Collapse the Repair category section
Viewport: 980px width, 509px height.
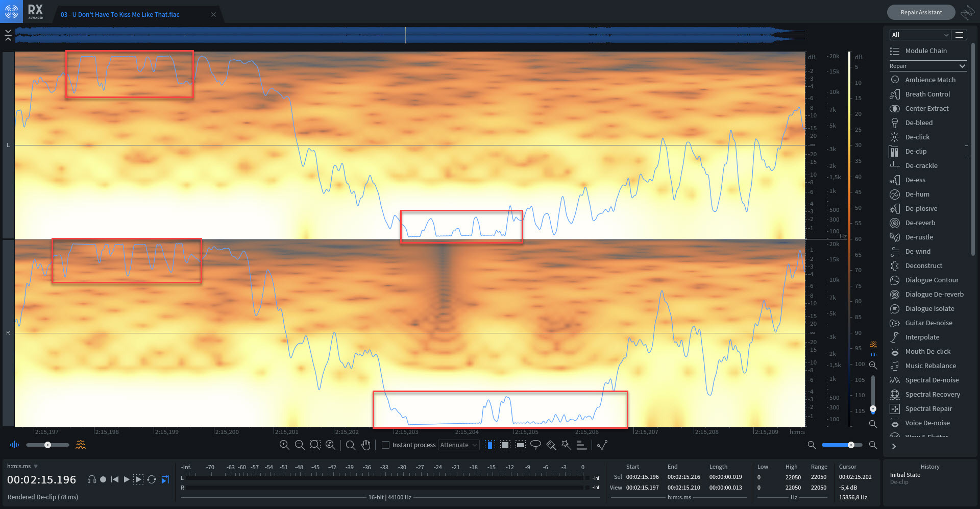point(962,66)
